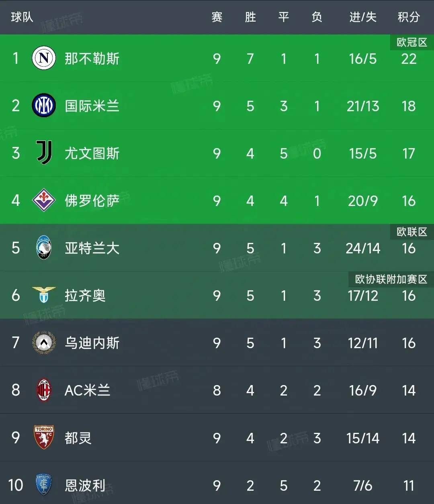This screenshot has width=434, height=504.
Task: Click the Udinese club badge
Action: [44, 343]
